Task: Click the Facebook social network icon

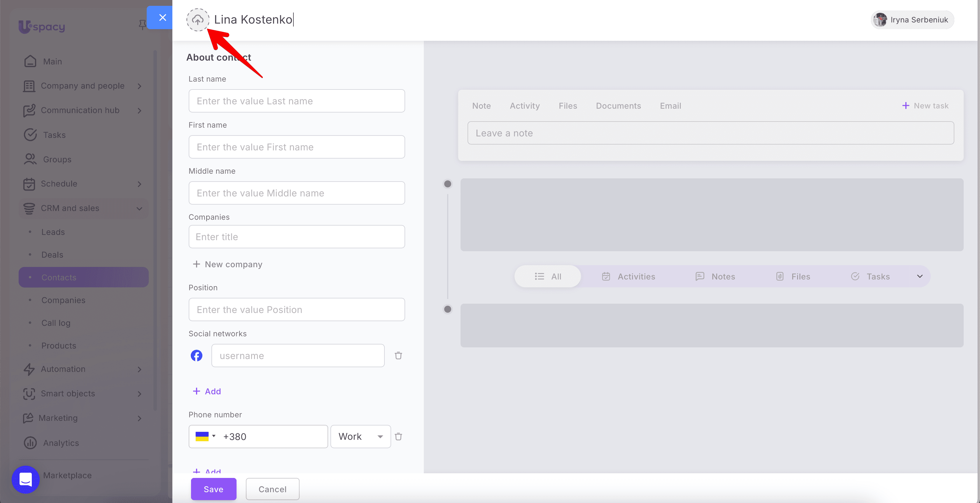Action: coord(196,356)
